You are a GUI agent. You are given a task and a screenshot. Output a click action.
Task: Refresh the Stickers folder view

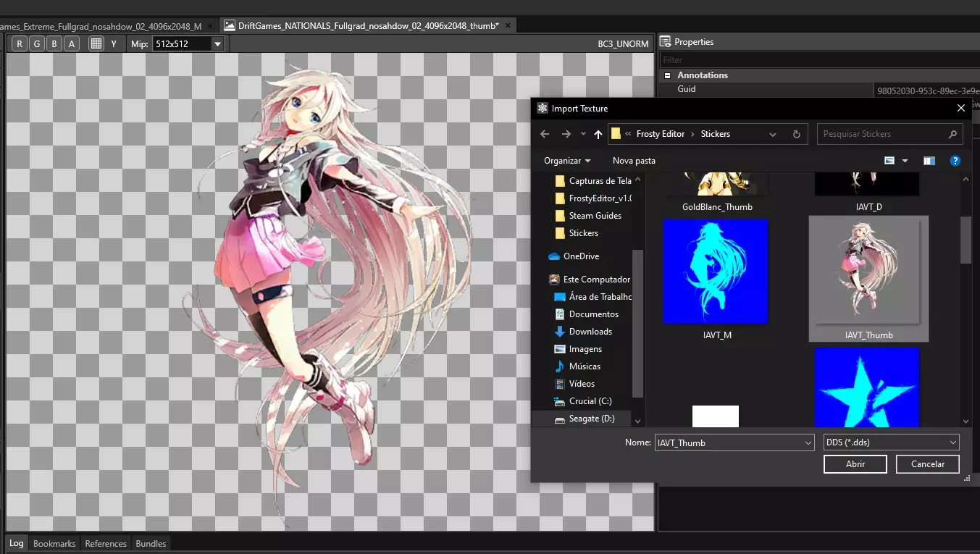coord(796,134)
